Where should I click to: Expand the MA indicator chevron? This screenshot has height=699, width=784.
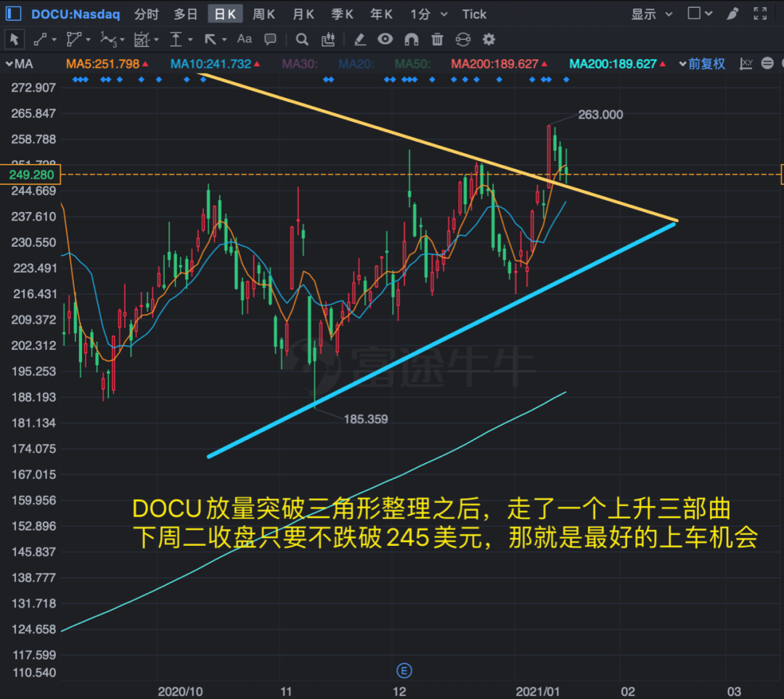pos(9,64)
